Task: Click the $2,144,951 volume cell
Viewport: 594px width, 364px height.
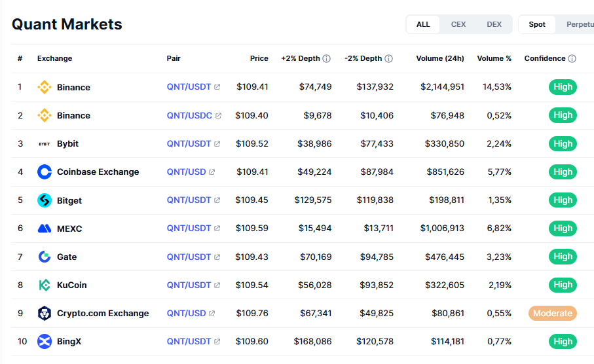Action: [442, 86]
